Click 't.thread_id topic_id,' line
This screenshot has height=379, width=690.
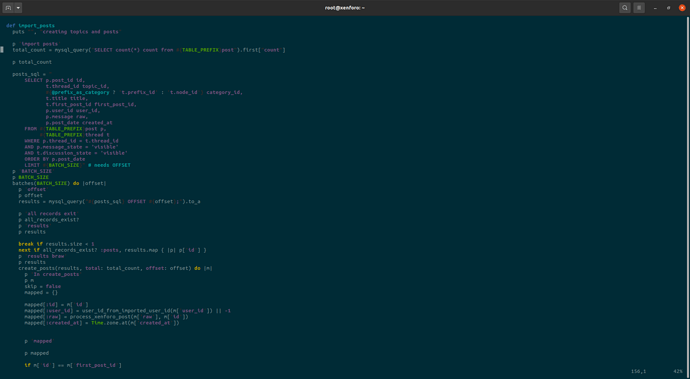(x=77, y=86)
